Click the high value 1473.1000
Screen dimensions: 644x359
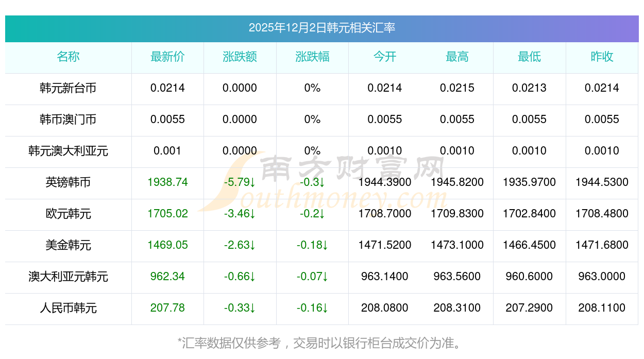457,245
